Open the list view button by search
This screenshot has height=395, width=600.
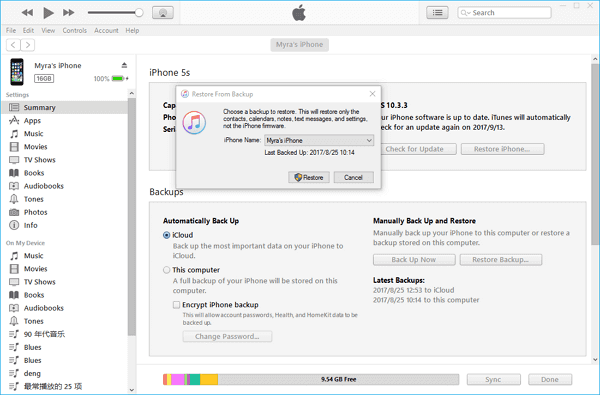point(437,13)
